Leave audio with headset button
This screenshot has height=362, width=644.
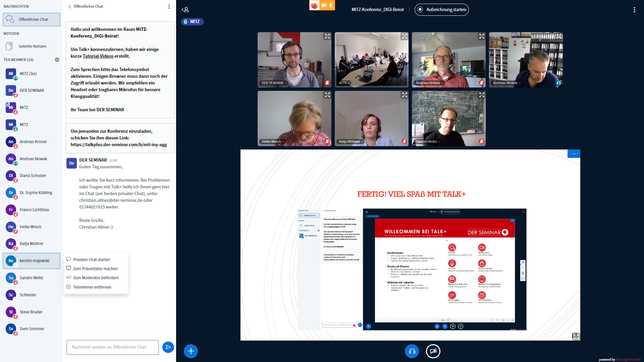click(412, 351)
